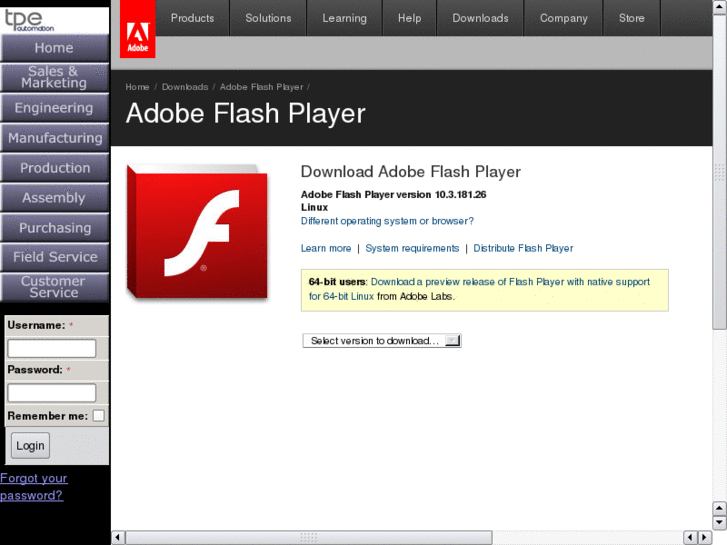Open Field Service section
Image resolution: width=727 pixels, height=545 pixels.
coord(55,257)
